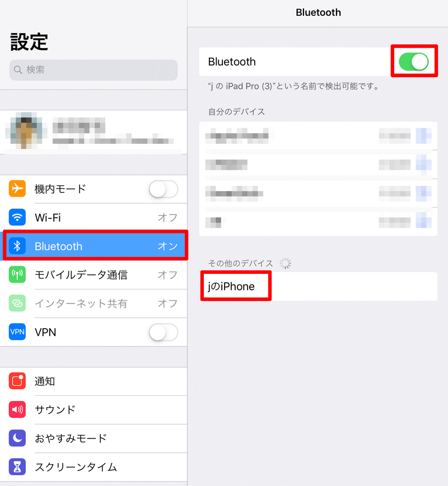
Task: Turn off the Bluetooth switch
Action: (414, 62)
